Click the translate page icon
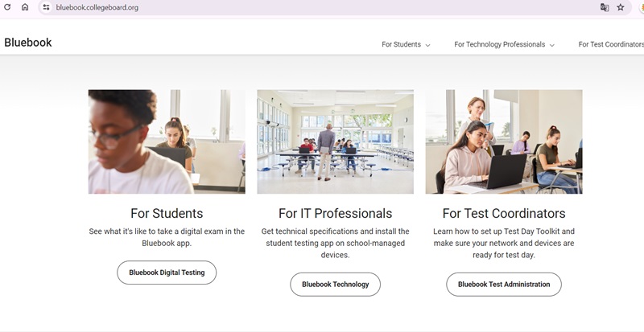Image resolution: width=644 pixels, height=332 pixels. click(604, 7)
